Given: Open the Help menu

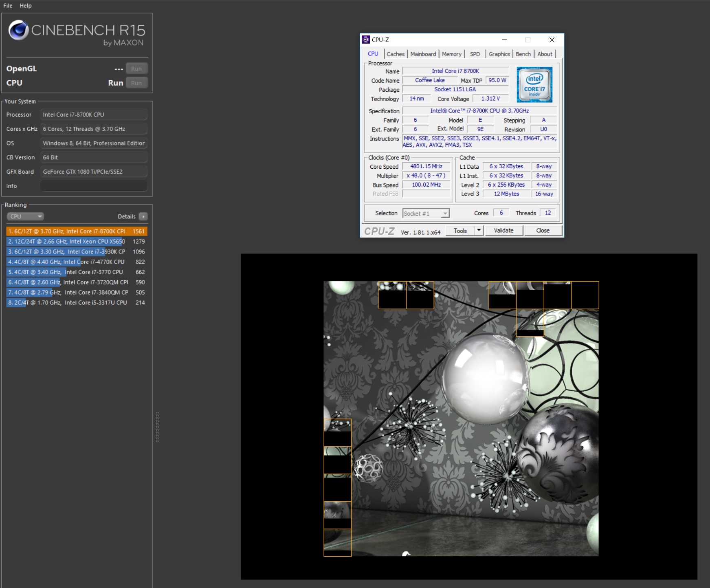Looking at the screenshot, I should 25,6.
